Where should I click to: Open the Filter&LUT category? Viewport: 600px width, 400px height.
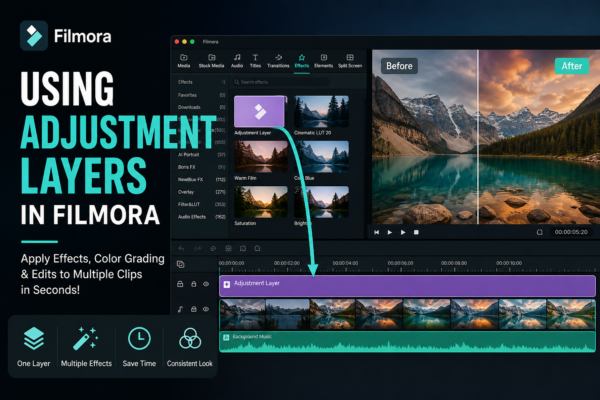[x=201, y=204]
